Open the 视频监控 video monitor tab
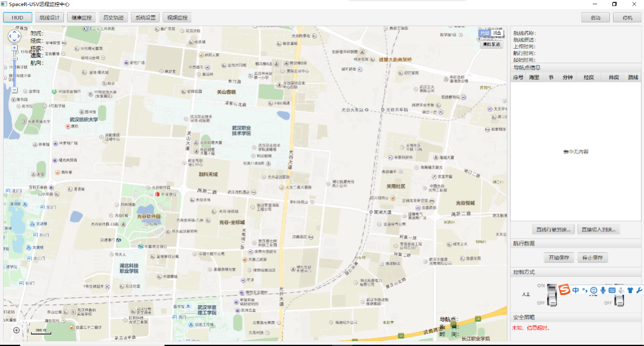644x346 pixels. tap(177, 18)
